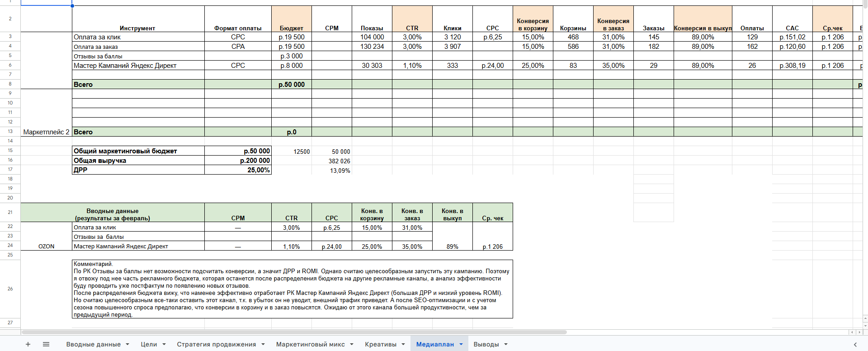Click the horizontal scrollbar thumb
This screenshot has width=868, height=351.
click(x=294, y=332)
